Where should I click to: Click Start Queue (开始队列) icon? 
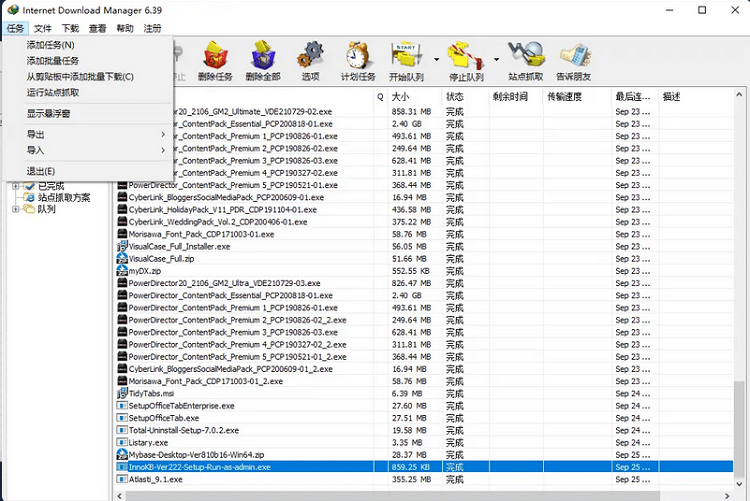406,60
